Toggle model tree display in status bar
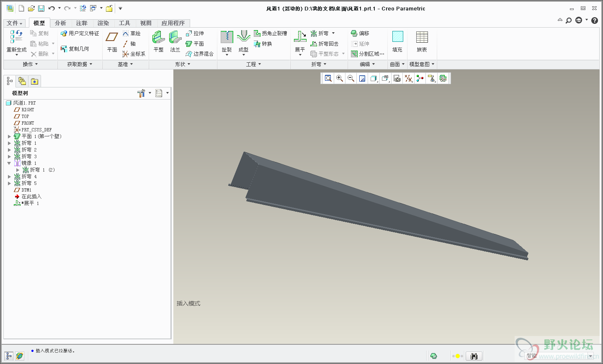This screenshot has height=364, width=603. [9, 356]
